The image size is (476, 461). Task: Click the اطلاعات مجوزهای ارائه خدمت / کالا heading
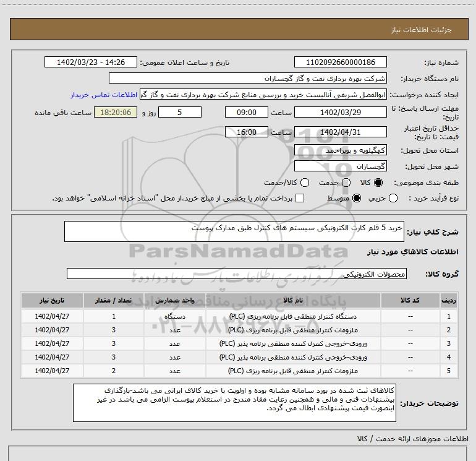[413, 439]
